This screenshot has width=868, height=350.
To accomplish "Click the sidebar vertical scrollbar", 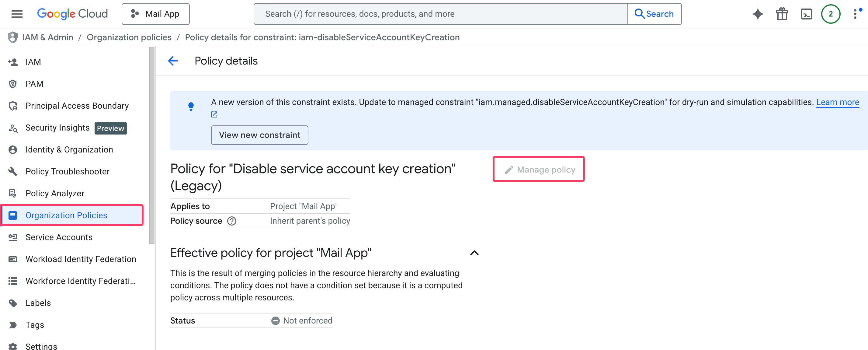I will (x=152, y=145).
